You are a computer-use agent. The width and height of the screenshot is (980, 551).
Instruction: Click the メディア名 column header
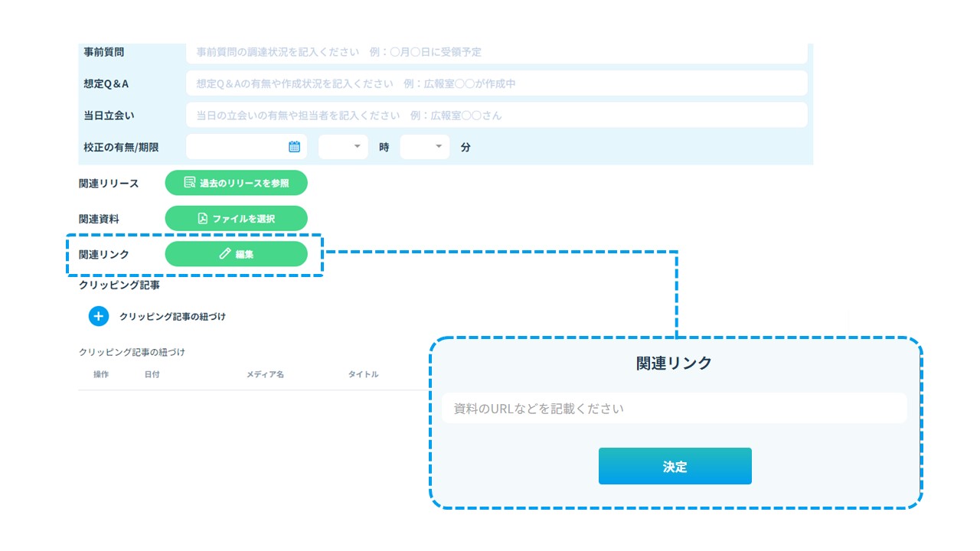pyautogui.click(x=265, y=374)
